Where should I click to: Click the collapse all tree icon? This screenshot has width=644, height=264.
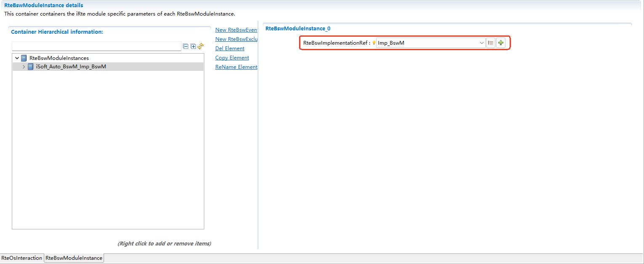[x=186, y=46]
